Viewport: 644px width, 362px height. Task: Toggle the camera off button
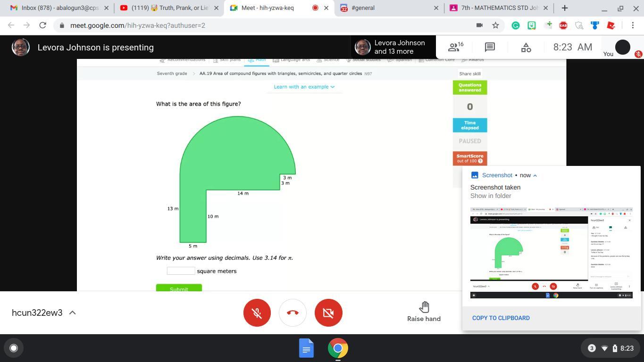click(x=328, y=313)
